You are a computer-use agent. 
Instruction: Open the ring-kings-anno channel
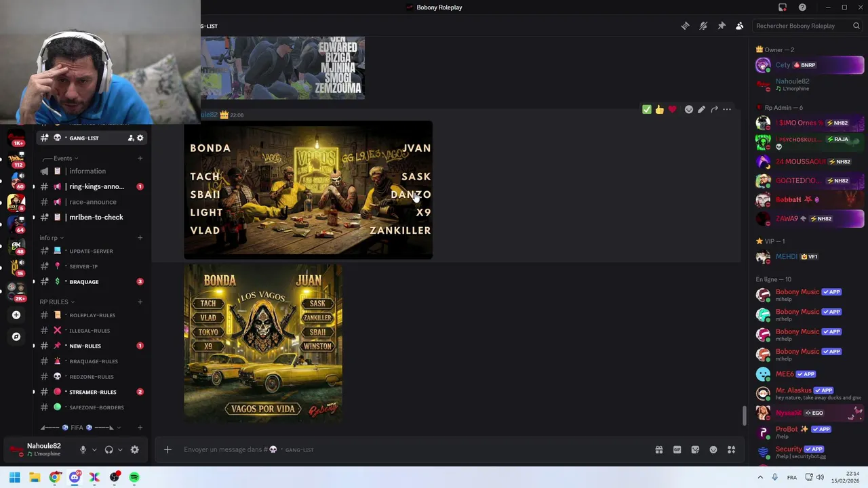(x=91, y=186)
